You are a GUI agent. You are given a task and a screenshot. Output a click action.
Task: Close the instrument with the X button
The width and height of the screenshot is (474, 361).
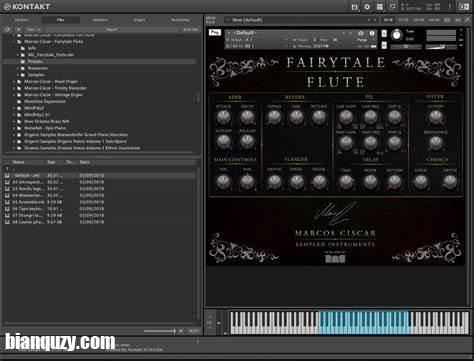click(461, 30)
